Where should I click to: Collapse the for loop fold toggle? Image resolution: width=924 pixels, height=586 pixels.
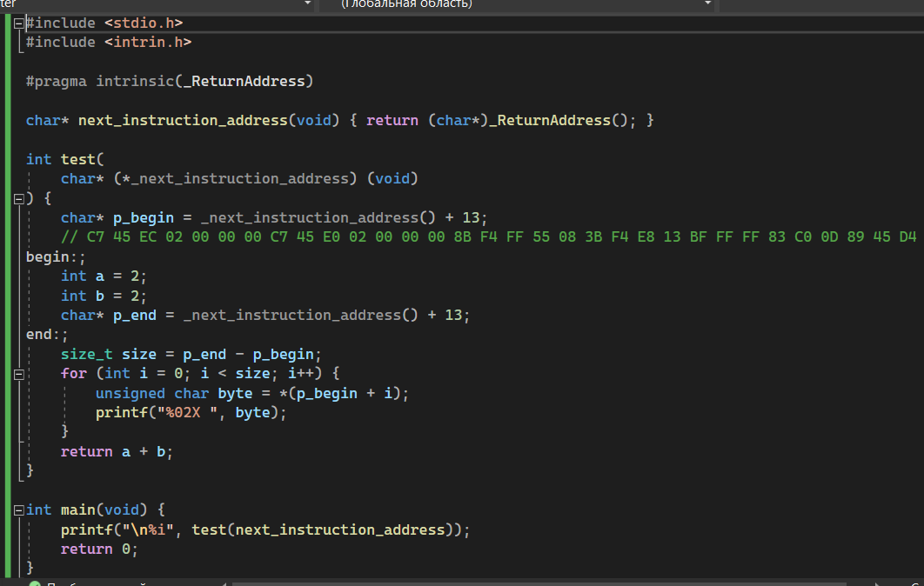point(18,373)
